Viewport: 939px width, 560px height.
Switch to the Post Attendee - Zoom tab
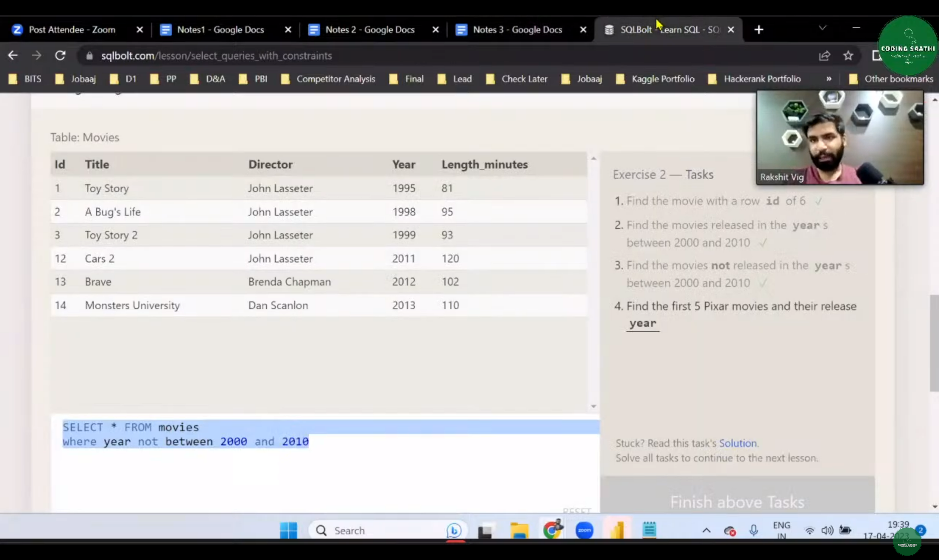(72, 29)
